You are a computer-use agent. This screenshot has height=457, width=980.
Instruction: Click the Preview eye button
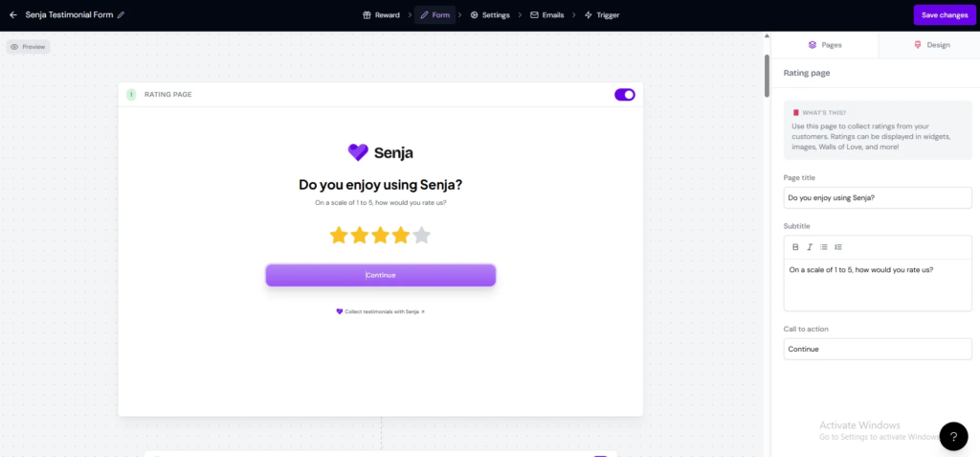28,46
